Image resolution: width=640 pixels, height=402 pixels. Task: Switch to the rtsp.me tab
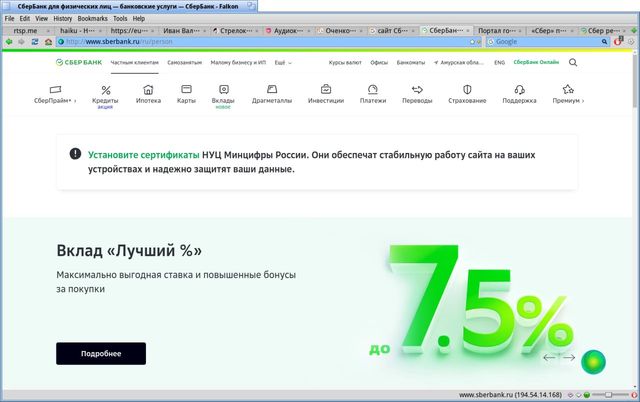tap(29, 31)
